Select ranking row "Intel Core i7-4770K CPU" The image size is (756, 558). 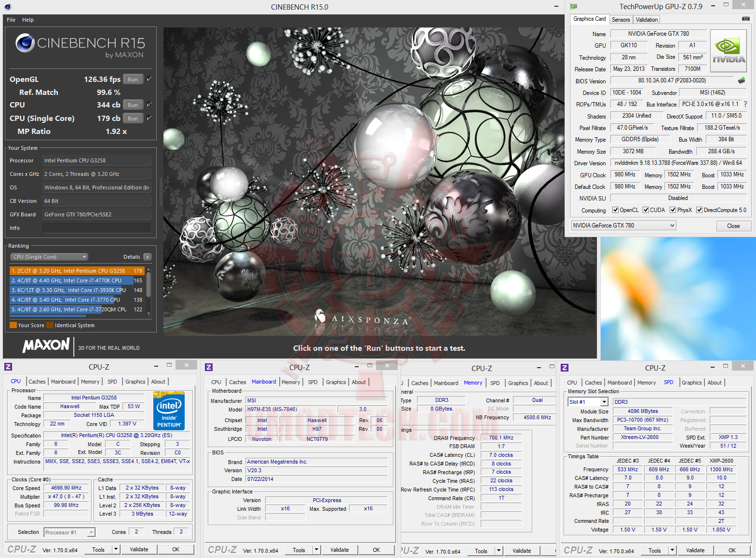coord(76,280)
